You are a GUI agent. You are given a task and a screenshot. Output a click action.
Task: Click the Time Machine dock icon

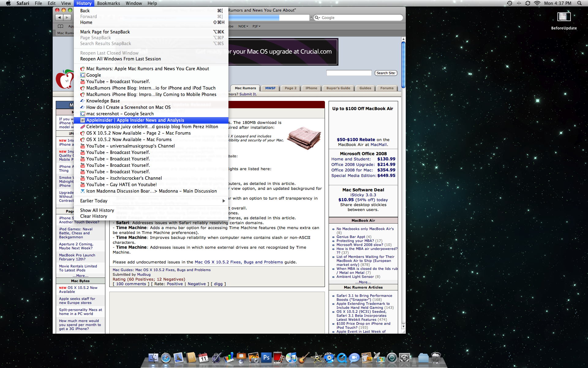pyautogui.click(x=392, y=358)
